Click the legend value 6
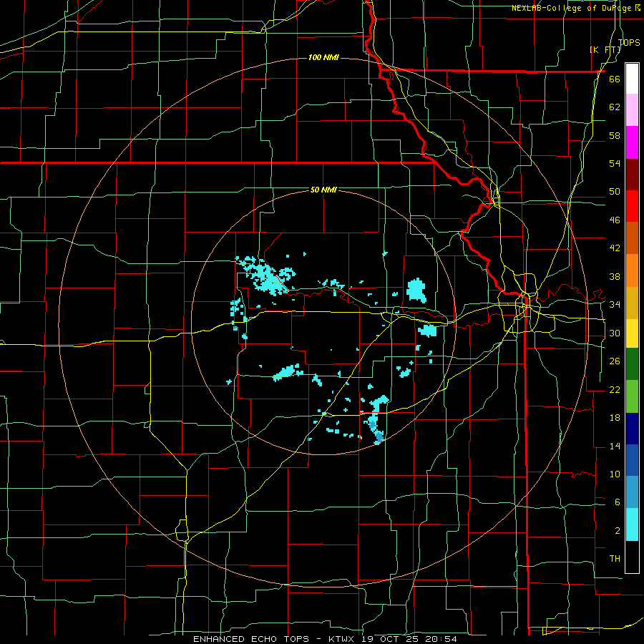Image resolution: width=644 pixels, height=644 pixels. point(617,502)
